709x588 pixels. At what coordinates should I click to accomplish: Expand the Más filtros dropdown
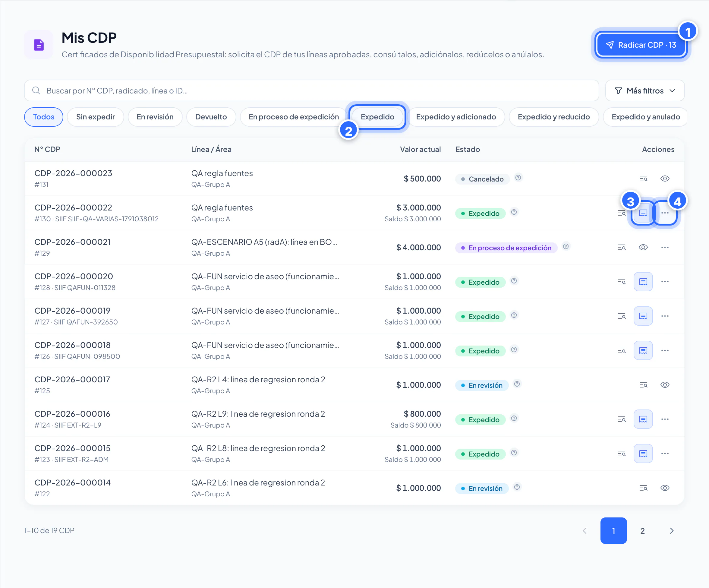coord(645,90)
